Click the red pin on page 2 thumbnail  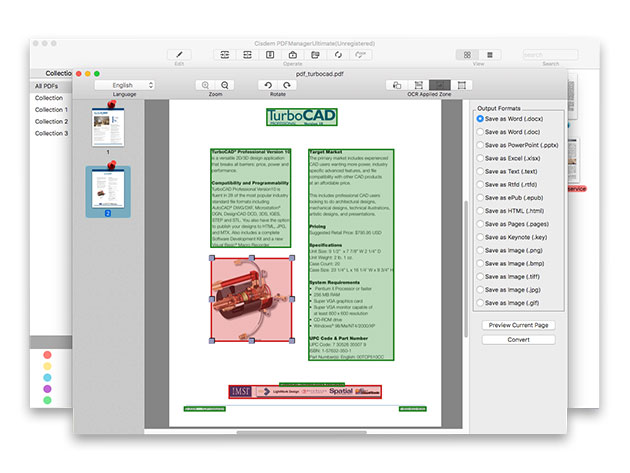click(x=112, y=165)
